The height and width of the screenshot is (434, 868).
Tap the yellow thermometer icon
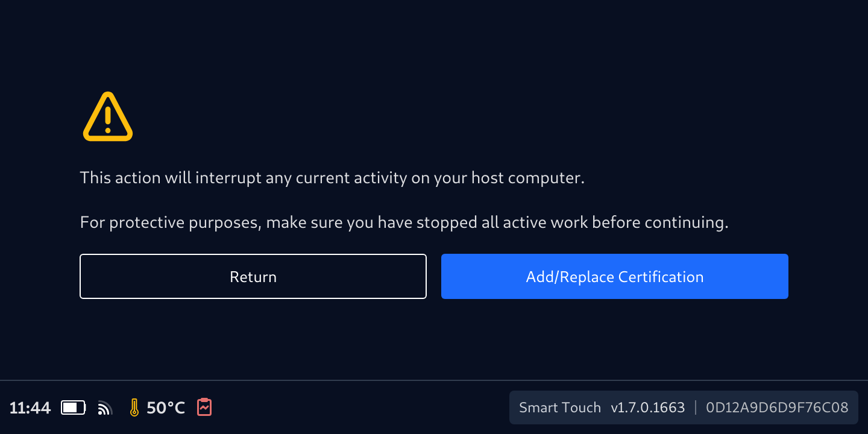pyautogui.click(x=134, y=408)
